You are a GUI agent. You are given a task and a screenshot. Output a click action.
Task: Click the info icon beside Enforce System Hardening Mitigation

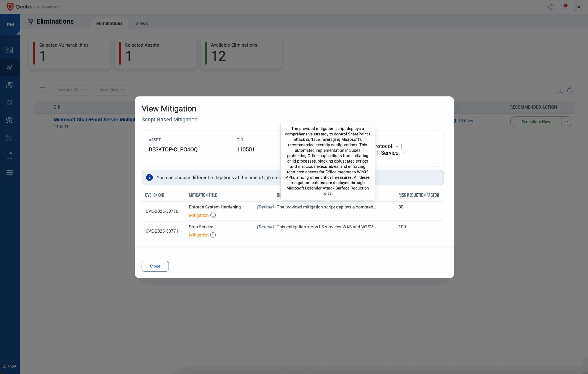point(213,215)
